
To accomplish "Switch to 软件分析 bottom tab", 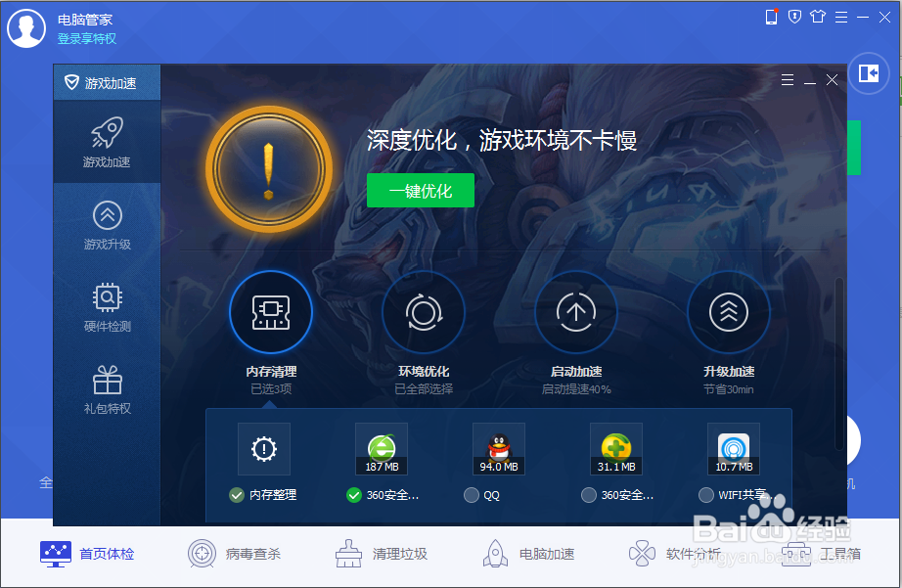I will point(675,554).
